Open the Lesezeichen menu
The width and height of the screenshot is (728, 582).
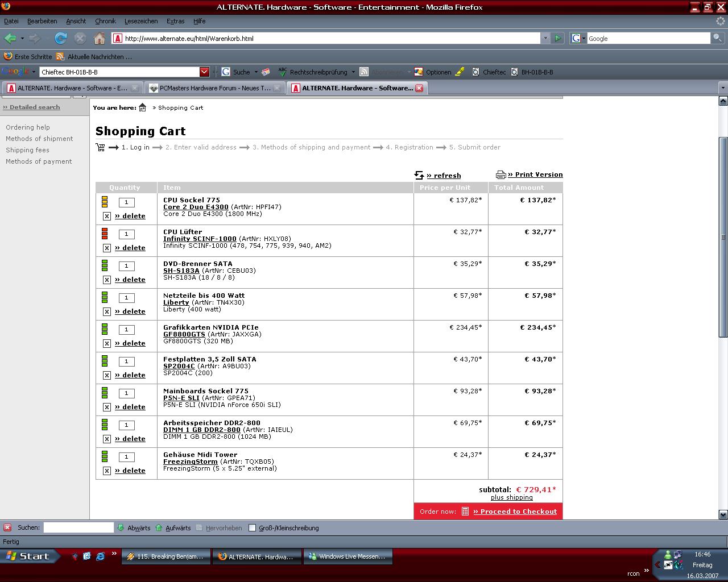tap(141, 21)
